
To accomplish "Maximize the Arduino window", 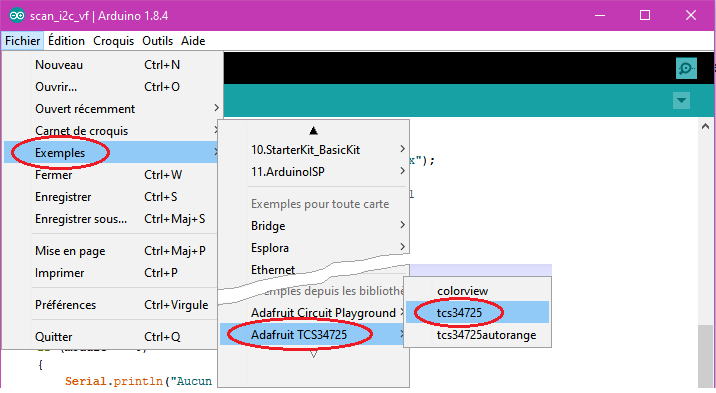I will [x=645, y=16].
